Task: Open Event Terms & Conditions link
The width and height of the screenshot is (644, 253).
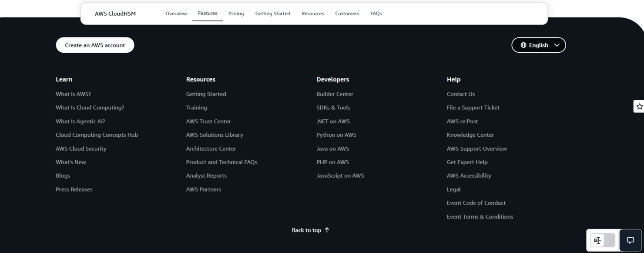Action: coord(480,216)
